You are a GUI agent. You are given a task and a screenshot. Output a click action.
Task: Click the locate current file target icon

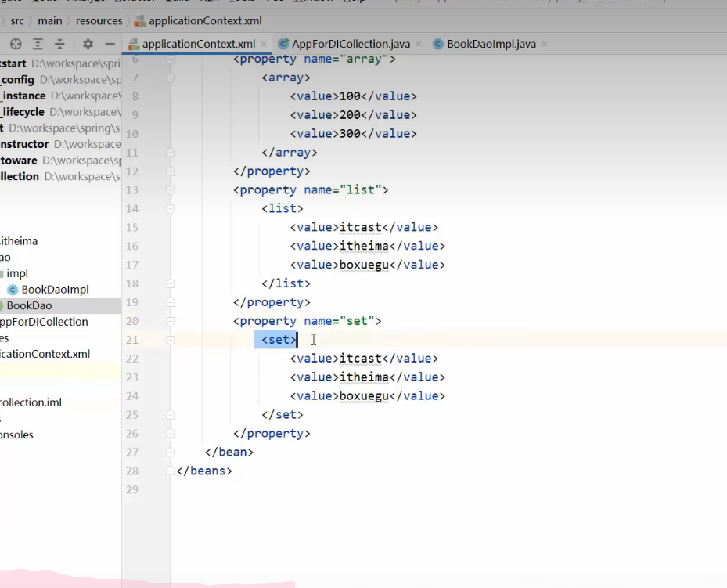(16, 44)
